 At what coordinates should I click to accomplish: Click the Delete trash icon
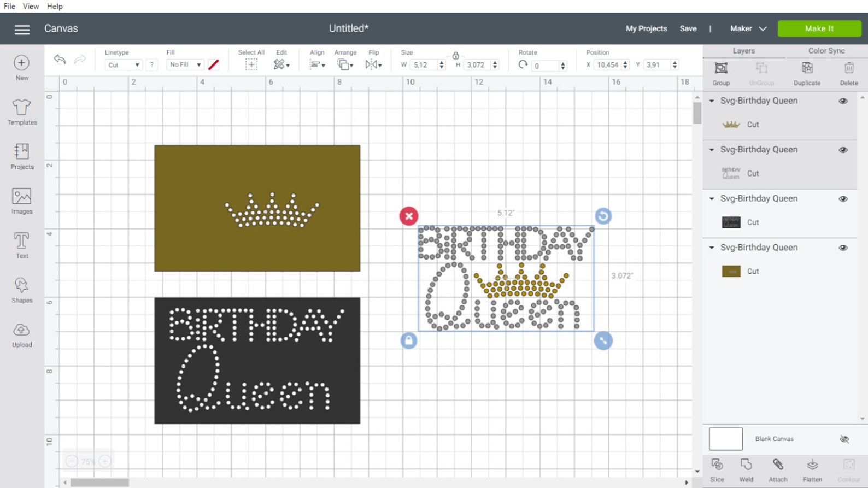pos(849,68)
